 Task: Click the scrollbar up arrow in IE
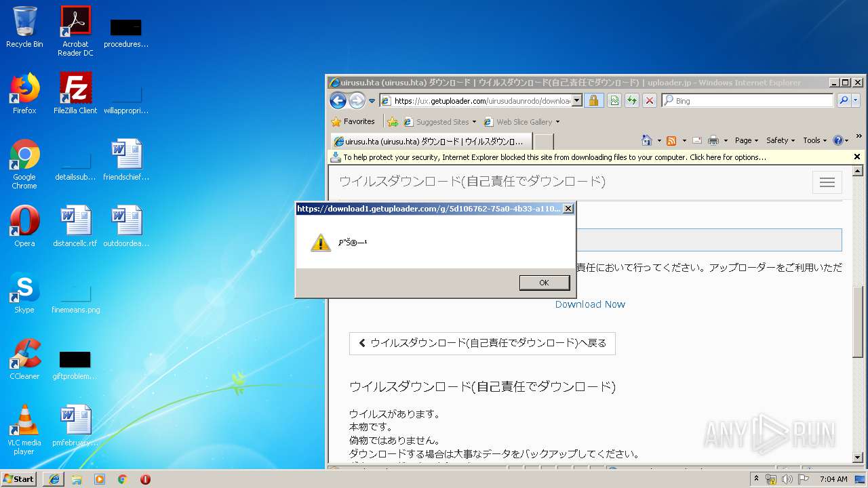(859, 170)
